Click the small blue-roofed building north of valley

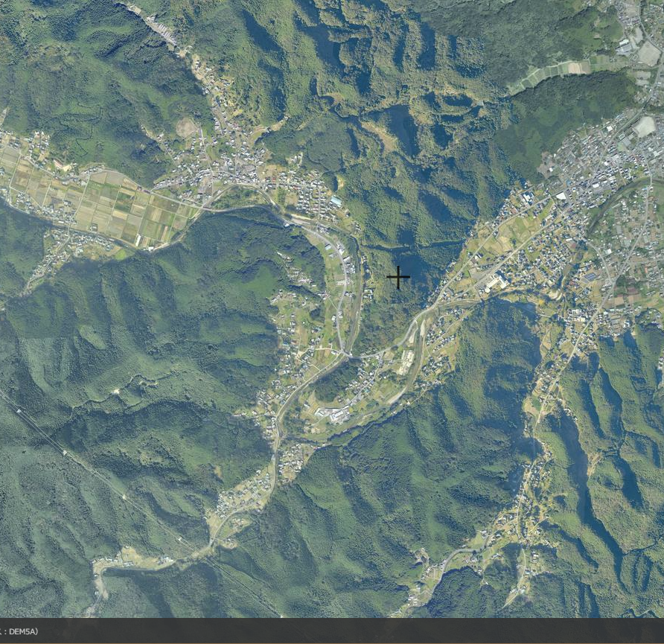coord(336,201)
